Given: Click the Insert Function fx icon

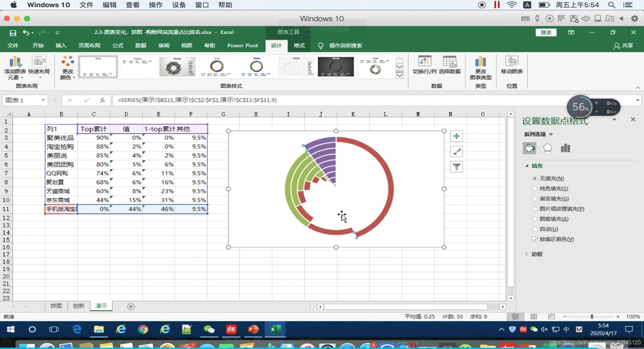Looking at the screenshot, I should click(x=103, y=100).
